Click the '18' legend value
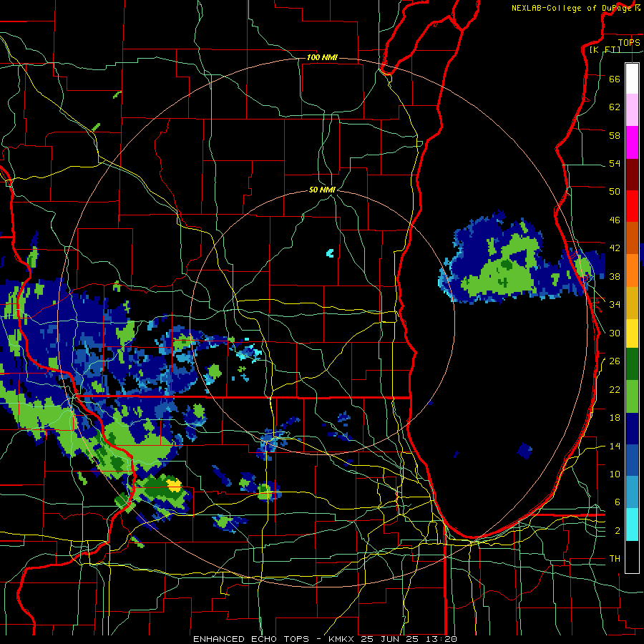This screenshot has height=644, width=644. tap(615, 418)
